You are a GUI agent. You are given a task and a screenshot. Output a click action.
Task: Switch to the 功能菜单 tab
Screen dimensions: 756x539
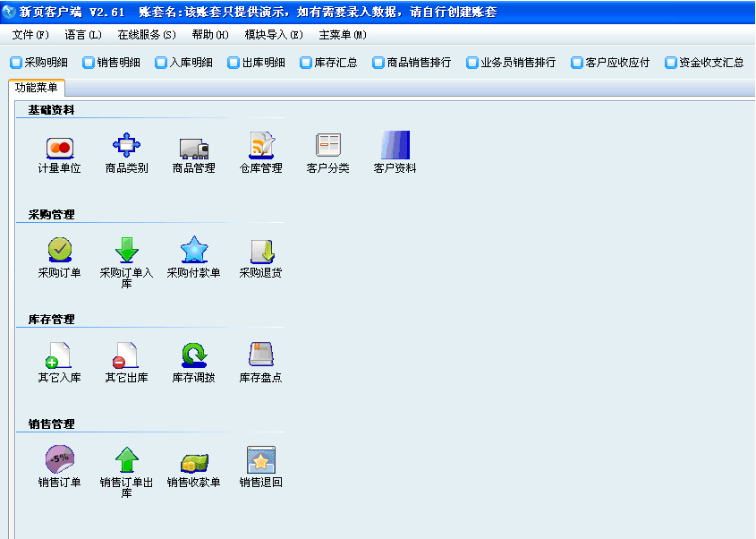[35, 90]
